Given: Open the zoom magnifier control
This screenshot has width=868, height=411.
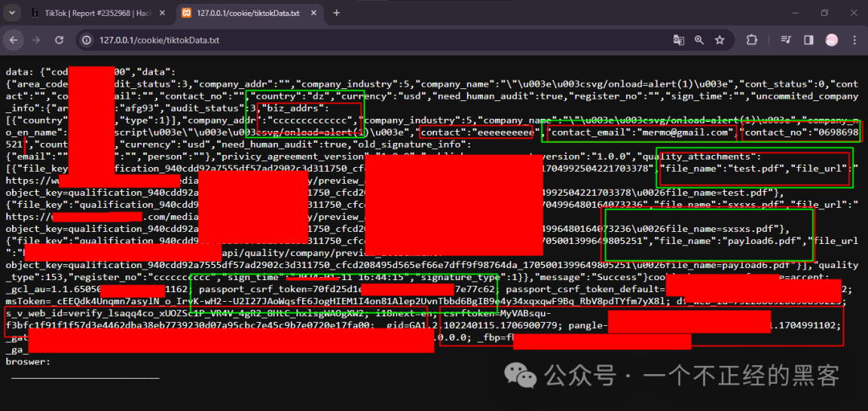Looking at the screenshot, I should click(699, 40).
